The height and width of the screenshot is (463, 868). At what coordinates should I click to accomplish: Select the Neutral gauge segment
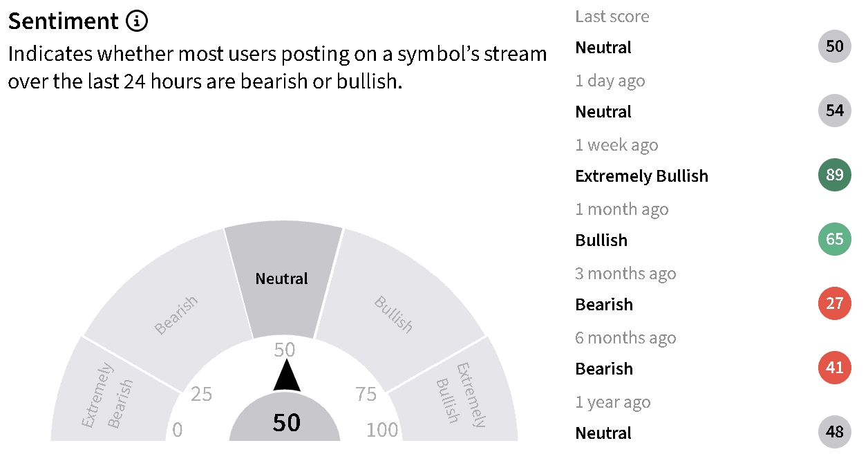[x=283, y=279]
